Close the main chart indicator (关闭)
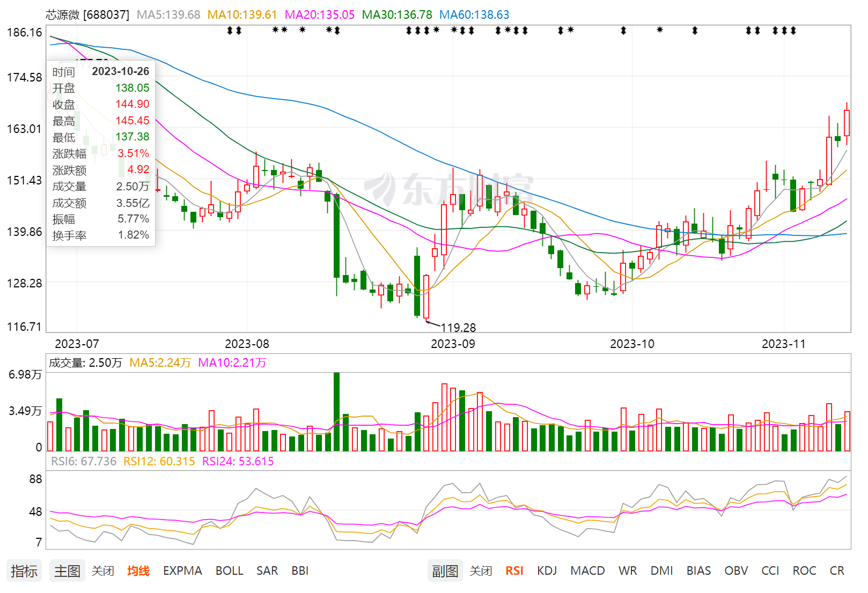 pyautogui.click(x=102, y=571)
